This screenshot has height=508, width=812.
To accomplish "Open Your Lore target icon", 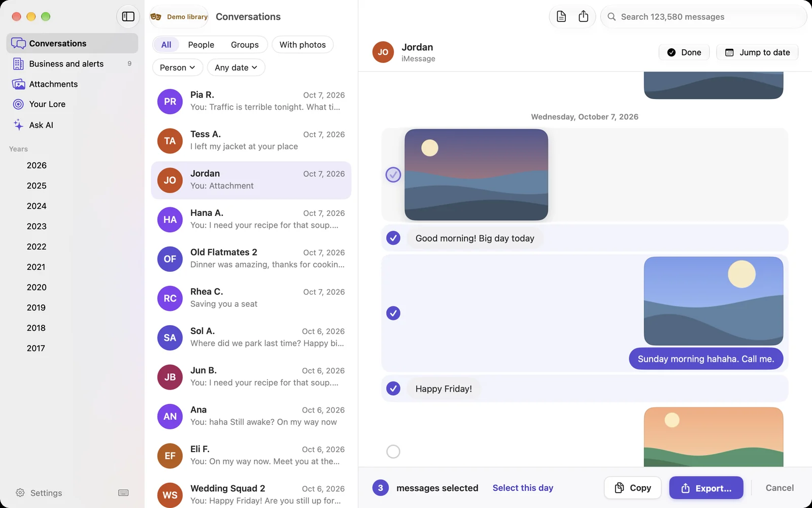I will [x=18, y=104].
